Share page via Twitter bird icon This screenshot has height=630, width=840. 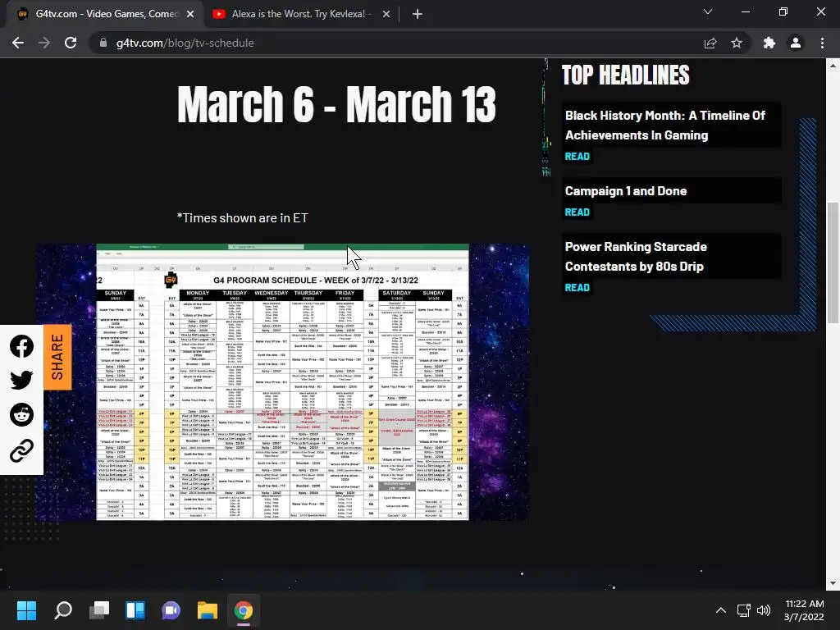21,380
